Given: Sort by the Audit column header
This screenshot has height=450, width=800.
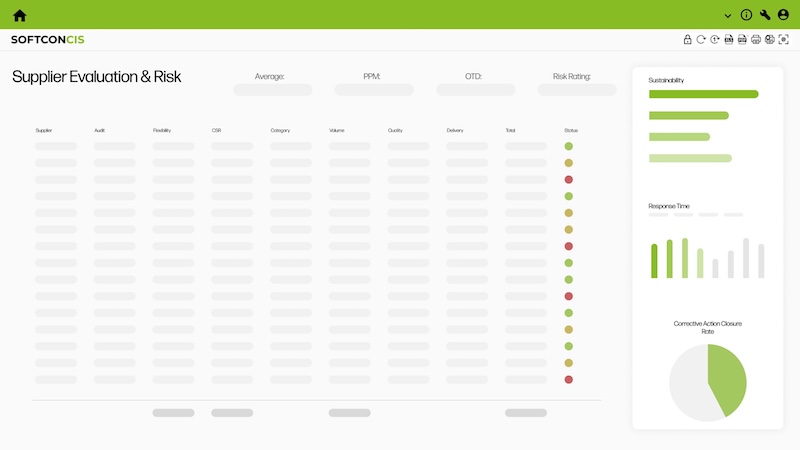Looking at the screenshot, I should click(x=99, y=131).
